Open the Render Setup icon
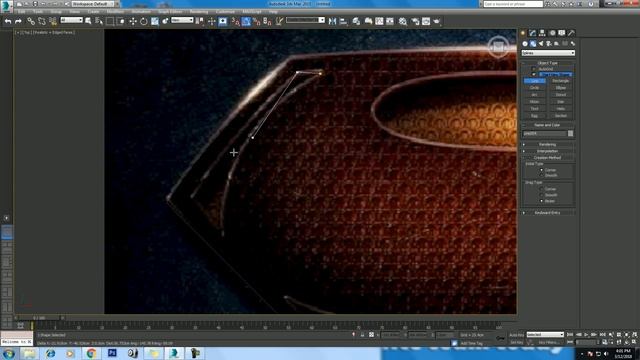 click(415, 21)
